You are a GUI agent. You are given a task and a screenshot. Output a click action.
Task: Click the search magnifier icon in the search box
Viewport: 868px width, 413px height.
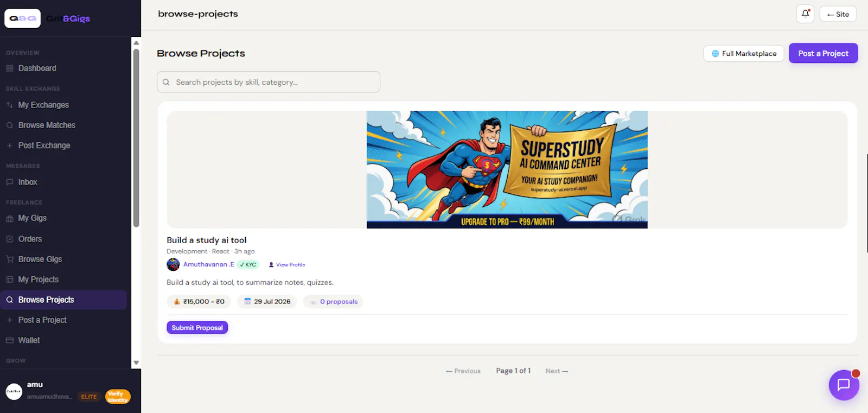point(166,82)
